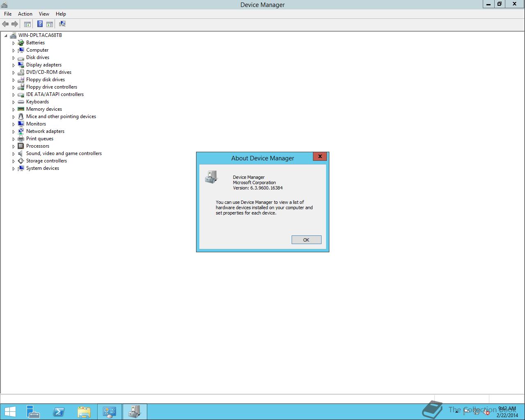Open the Windows Start button

tap(10, 412)
